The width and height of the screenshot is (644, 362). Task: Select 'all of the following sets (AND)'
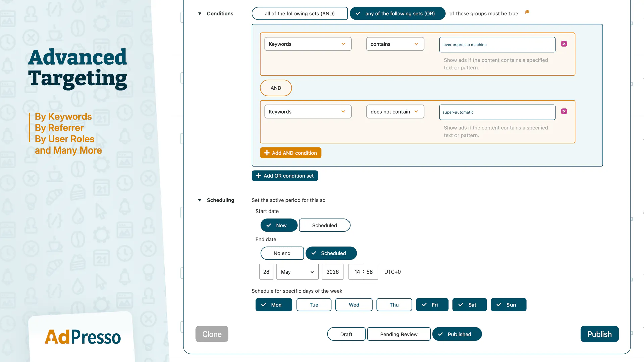point(300,13)
